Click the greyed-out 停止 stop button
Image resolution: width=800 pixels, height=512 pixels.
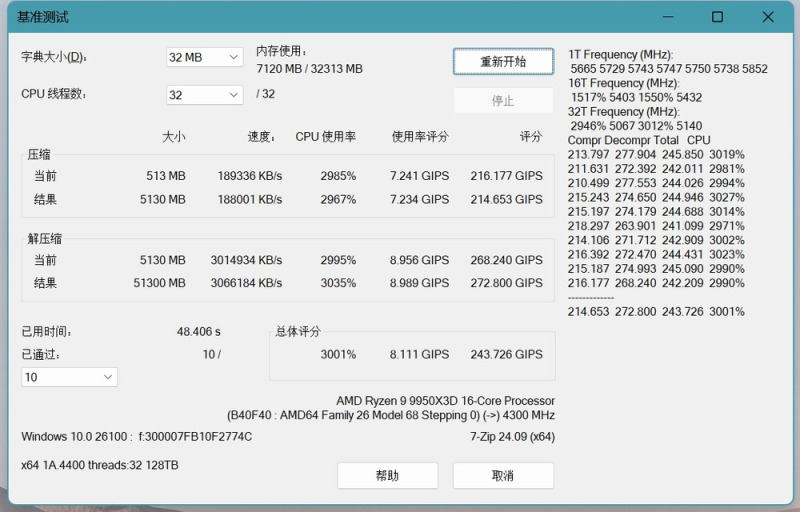click(503, 101)
